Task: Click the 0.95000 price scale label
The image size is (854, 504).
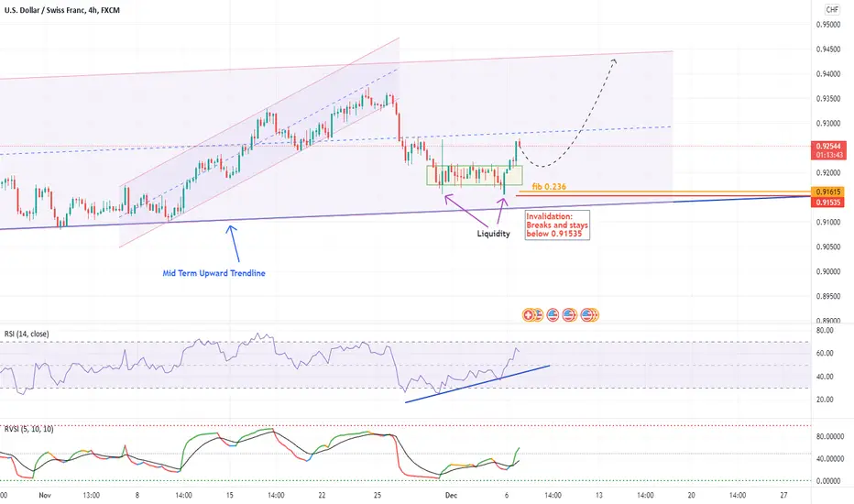Action: pyautogui.click(x=827, y=25)
